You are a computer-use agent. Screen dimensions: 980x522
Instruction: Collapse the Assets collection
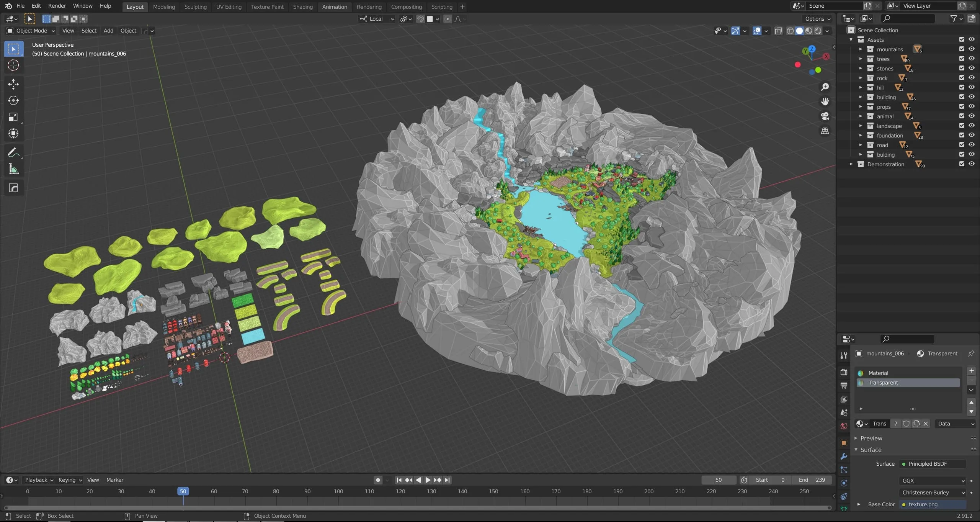851,40
